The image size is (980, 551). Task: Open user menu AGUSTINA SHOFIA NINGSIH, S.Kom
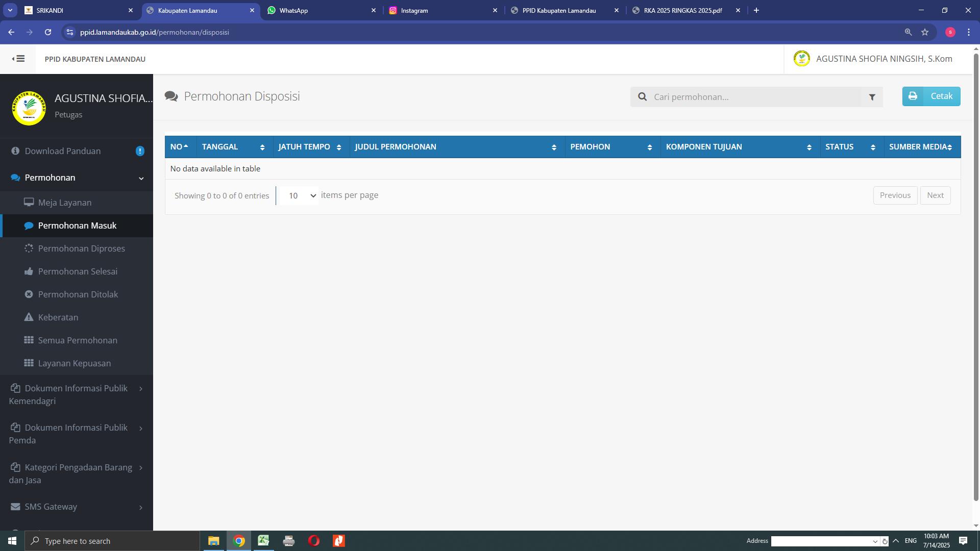873,59
